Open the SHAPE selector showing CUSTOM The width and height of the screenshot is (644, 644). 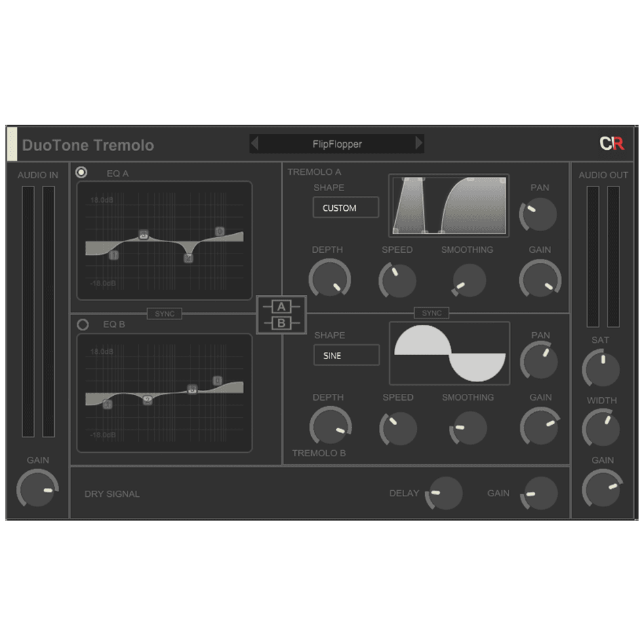[345, 207]
